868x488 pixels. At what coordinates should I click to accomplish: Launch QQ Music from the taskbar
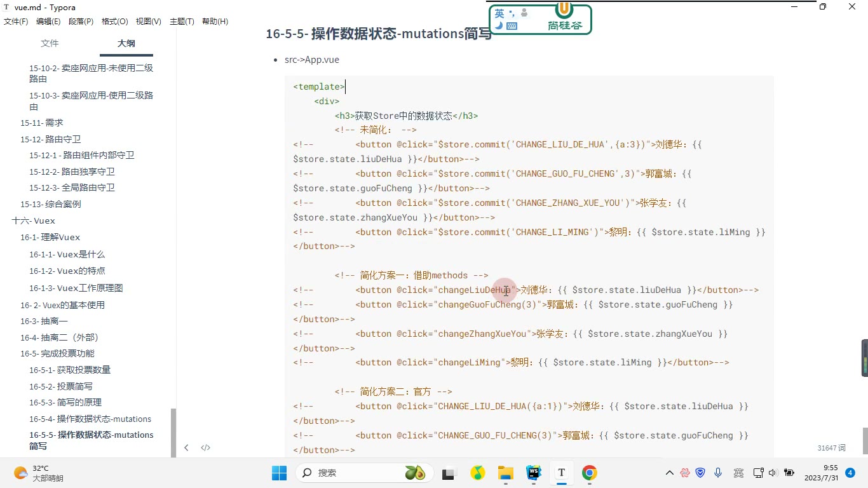pos(478,473)
